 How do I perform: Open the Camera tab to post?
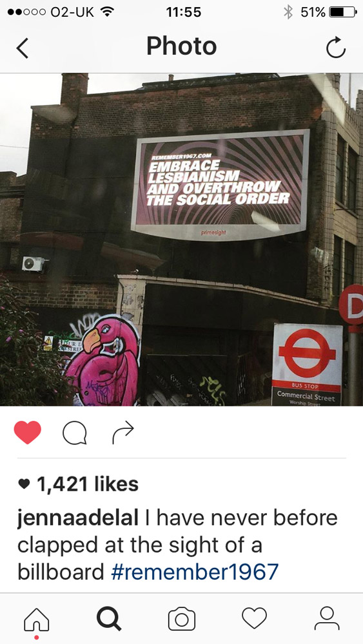pyautogui.click(x=181, y=618)
